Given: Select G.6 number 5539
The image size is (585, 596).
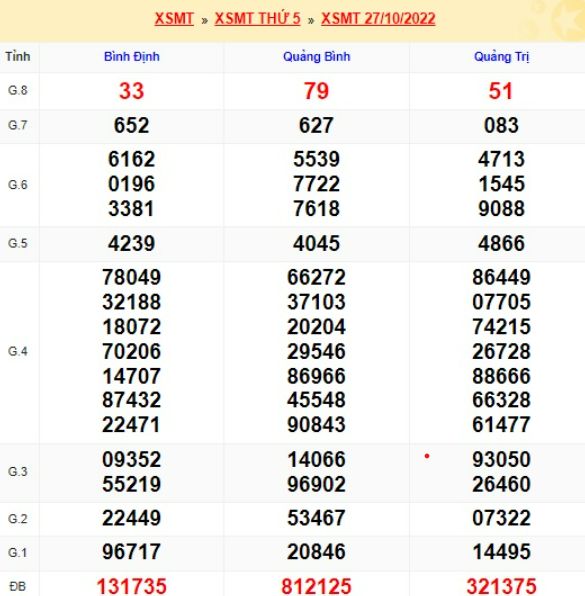Looking at the screenshot, I should point(317,159).
